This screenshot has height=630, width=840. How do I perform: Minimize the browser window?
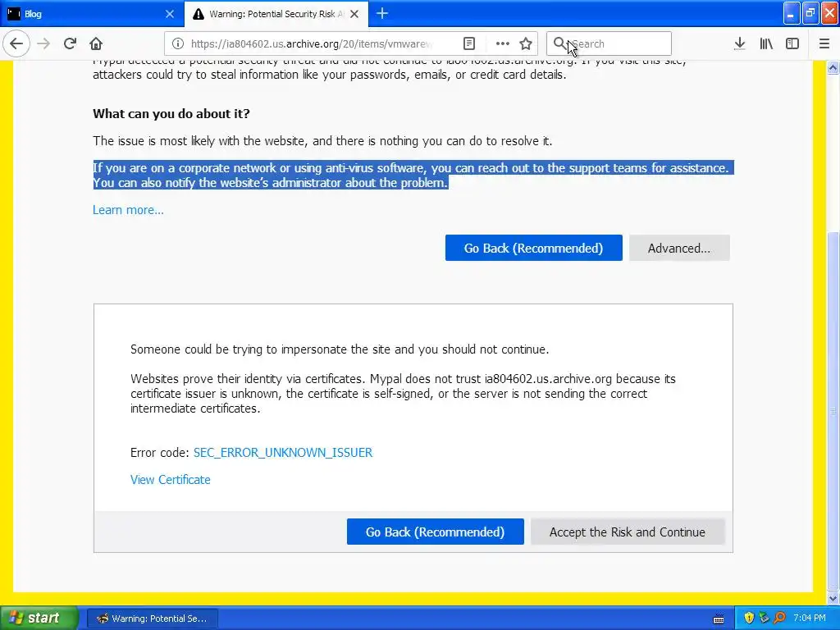point(792,13)
